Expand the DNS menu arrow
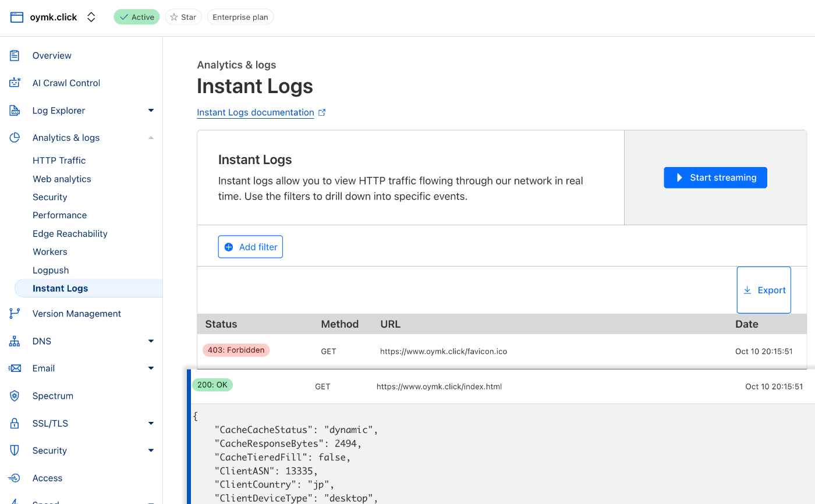Image resolution: width=815 pixels, height=504 pixels. [151, 341]
